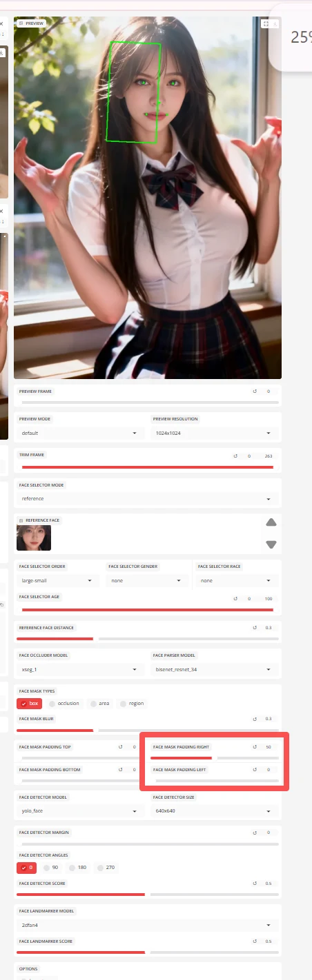Image resolution: width=312 pixels, height=980 pixels.
Task: Open the Face Landmarker Model dropdown
Action: (148, 925)
